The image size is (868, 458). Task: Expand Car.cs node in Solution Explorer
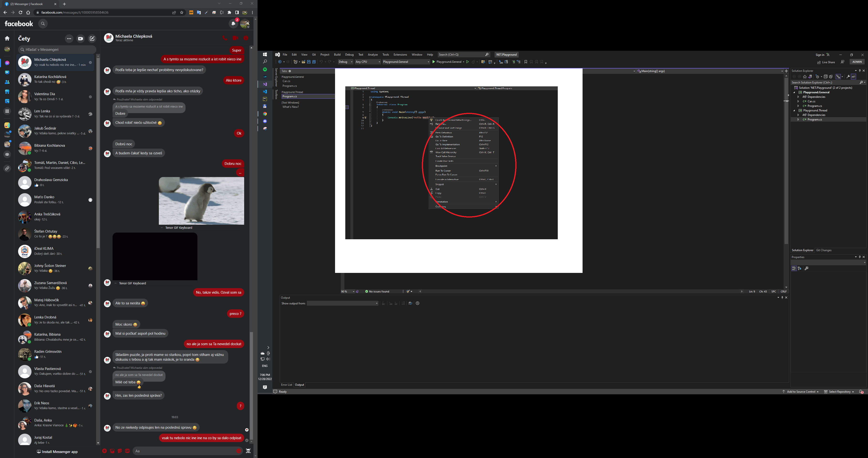[798, 101]
